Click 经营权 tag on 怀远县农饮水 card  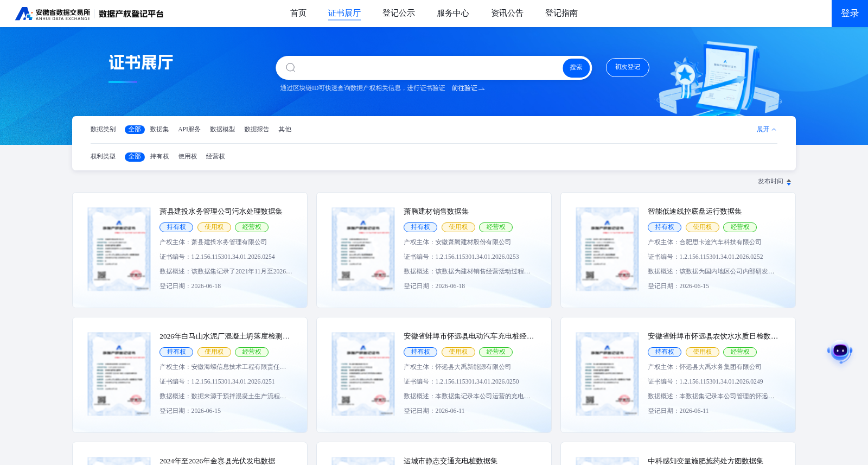[740, 352]
